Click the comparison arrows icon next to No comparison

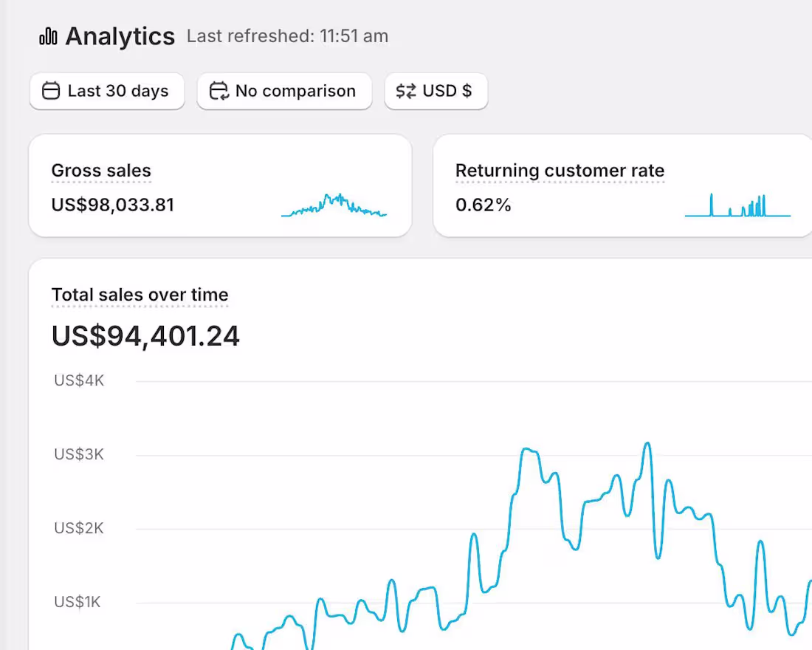(217, 91)
